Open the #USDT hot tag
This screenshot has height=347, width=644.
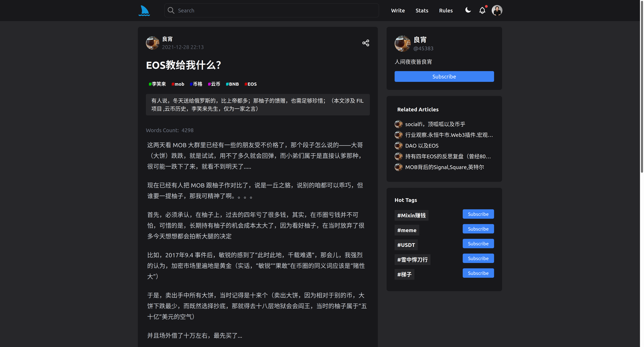406,245
